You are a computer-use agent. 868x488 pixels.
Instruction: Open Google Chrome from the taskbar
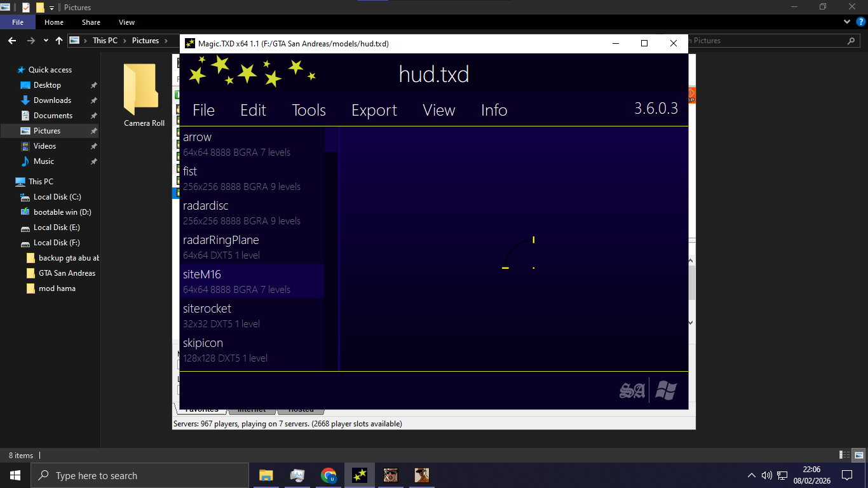click(329, 475)
